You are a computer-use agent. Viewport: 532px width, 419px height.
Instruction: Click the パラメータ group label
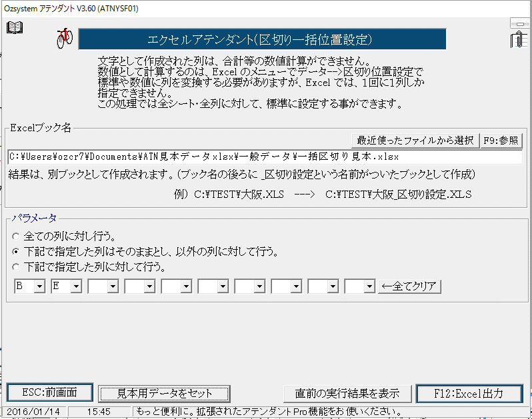34,218
